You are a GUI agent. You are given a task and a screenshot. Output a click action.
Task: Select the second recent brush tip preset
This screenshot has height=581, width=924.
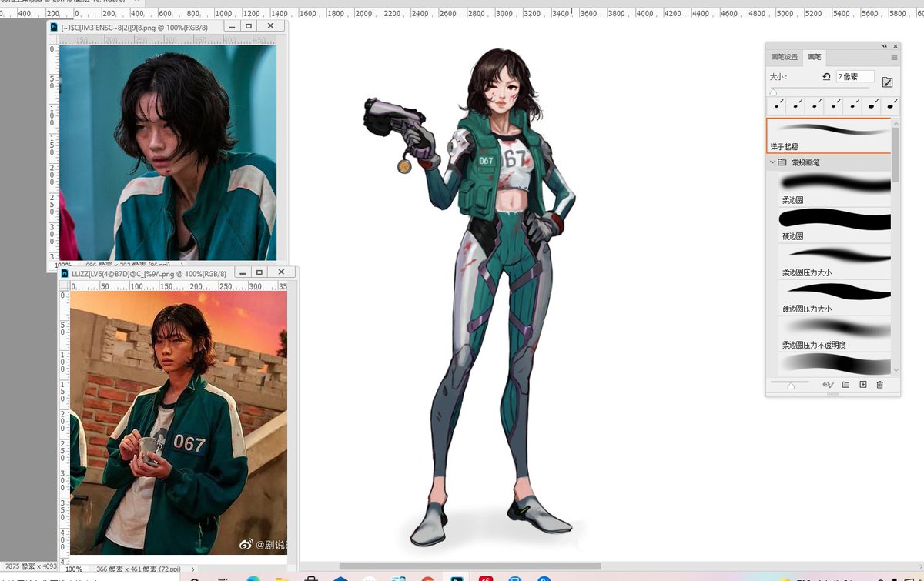tap(796, 105)
